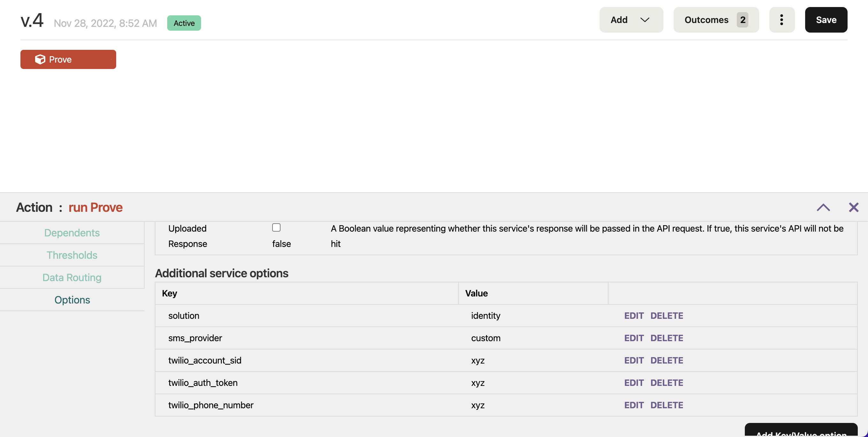The width and height of the screenshot is (868, 437).
Task: Click the 'Additional service options' heading
Action: click(222, 273)
